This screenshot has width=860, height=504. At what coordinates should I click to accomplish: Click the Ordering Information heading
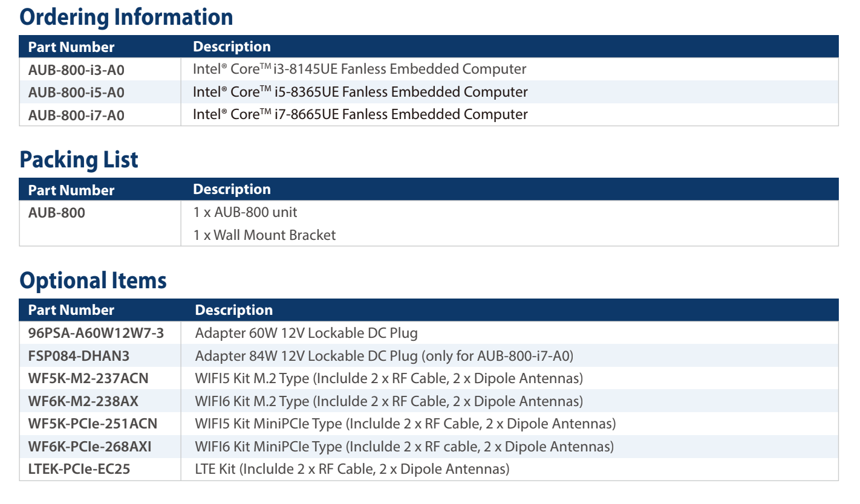pyautogui.click(x=126, y=16)
